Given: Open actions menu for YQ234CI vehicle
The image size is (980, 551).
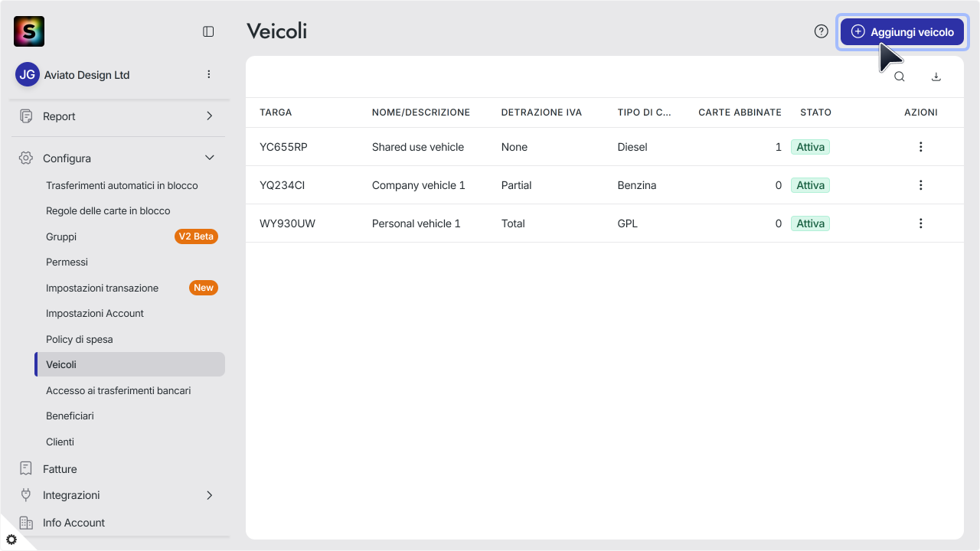Looking at the screenshot, I should coord(921,185).
